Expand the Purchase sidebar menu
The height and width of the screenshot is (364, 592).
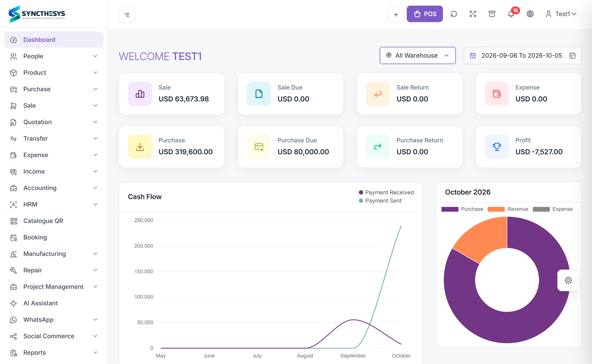54,89
